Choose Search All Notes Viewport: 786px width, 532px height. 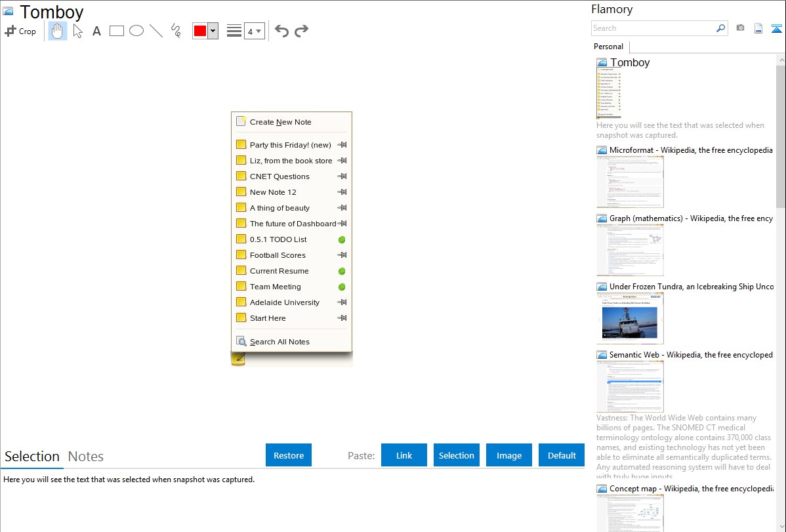coord(292,342)
